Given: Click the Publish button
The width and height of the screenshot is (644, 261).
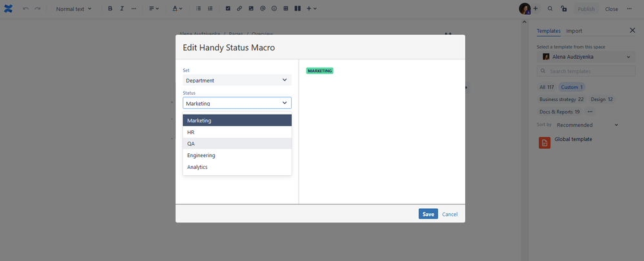Looking at the screenshot, I should (x=586, y=9).
